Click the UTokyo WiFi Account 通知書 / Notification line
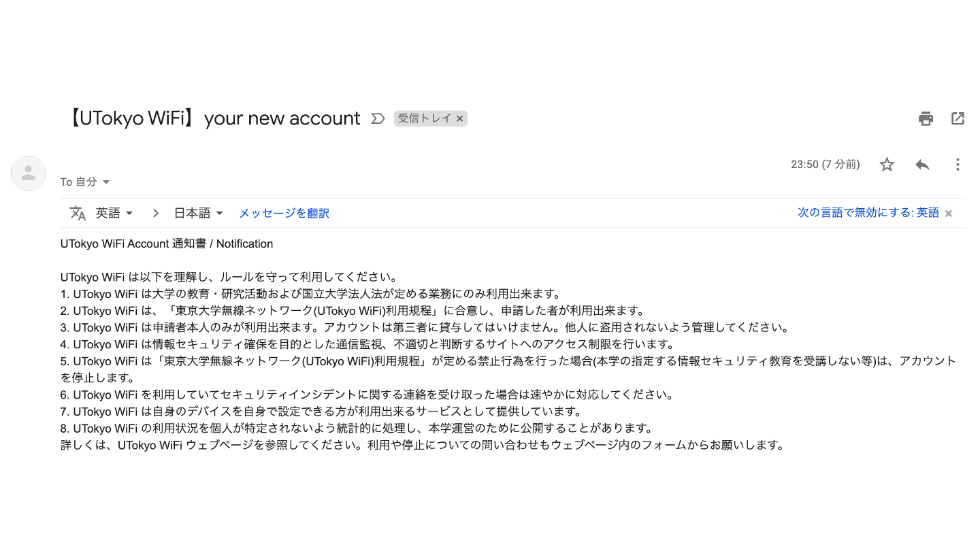This screenshot has height=551, width=980. 167,244
